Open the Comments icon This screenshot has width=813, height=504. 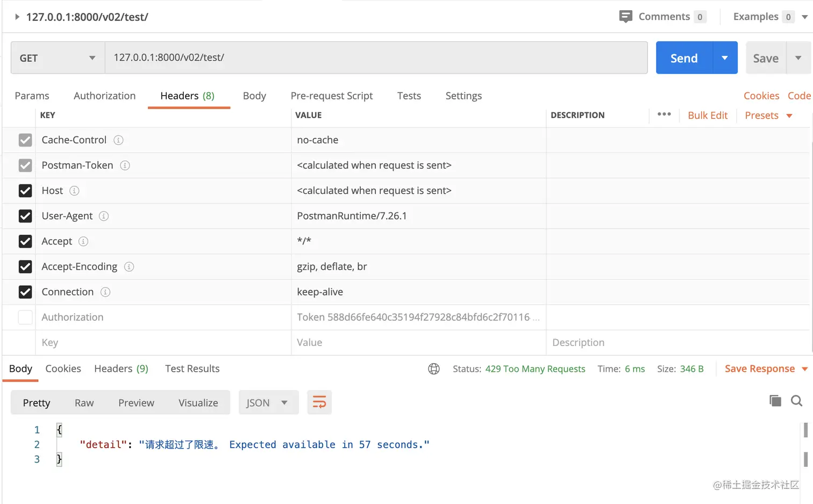coord(625,17)
